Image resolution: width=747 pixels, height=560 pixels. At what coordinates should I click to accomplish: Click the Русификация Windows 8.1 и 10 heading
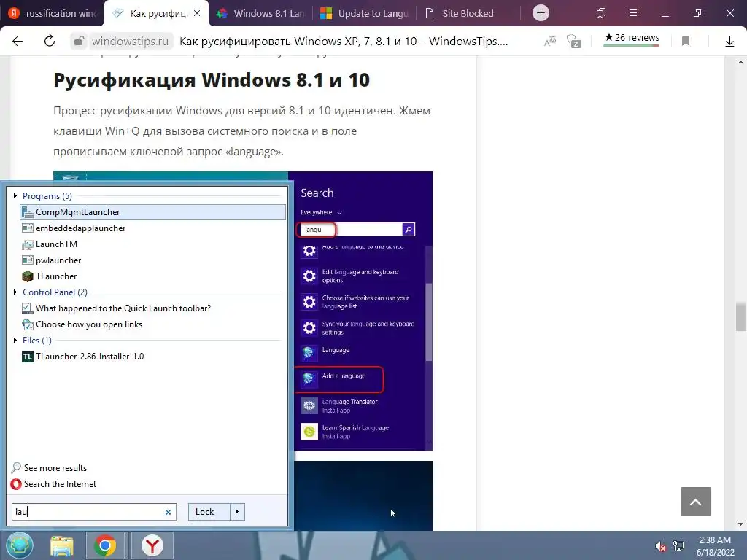pyautogui.click(x=212, y=80)
